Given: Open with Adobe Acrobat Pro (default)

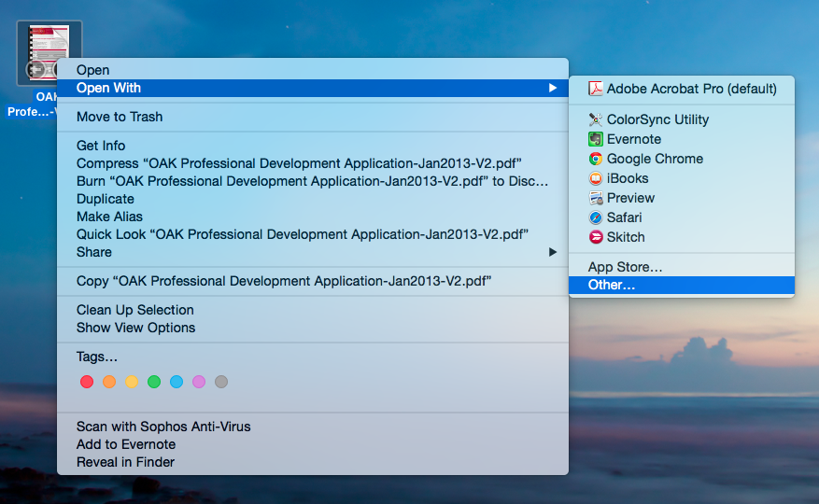Looking at the screenshot, I should coord(682,89).
